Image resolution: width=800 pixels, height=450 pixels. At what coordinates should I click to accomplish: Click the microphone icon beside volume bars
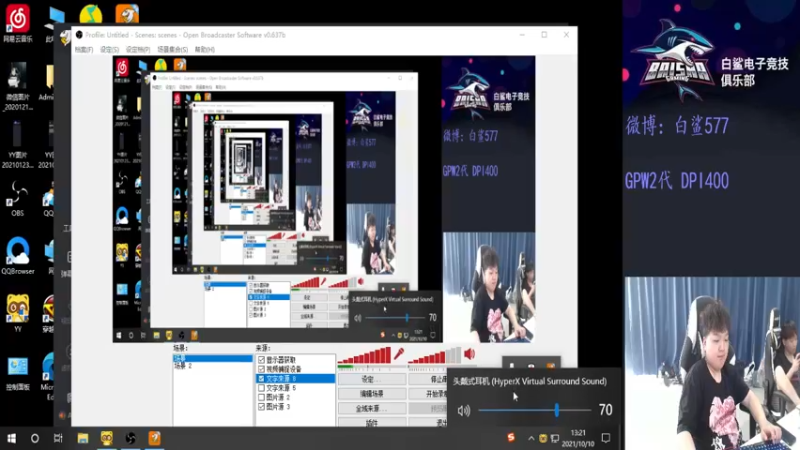398,354
